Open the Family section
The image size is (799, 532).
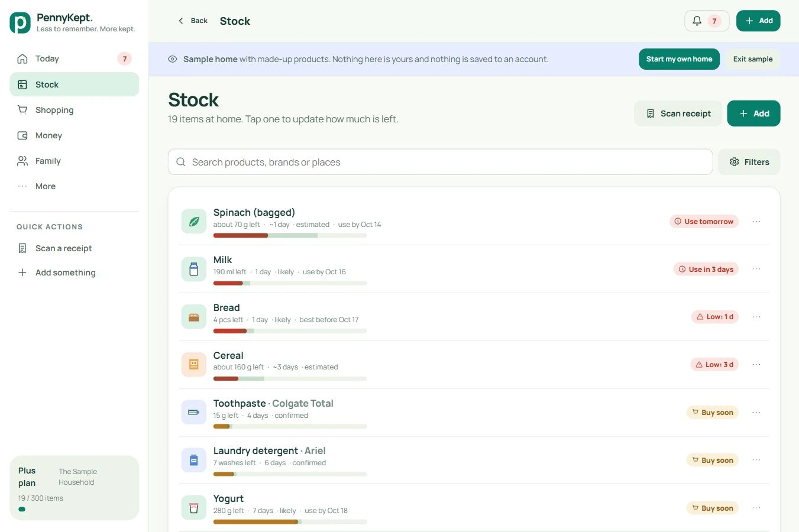(x=74, y=161)
